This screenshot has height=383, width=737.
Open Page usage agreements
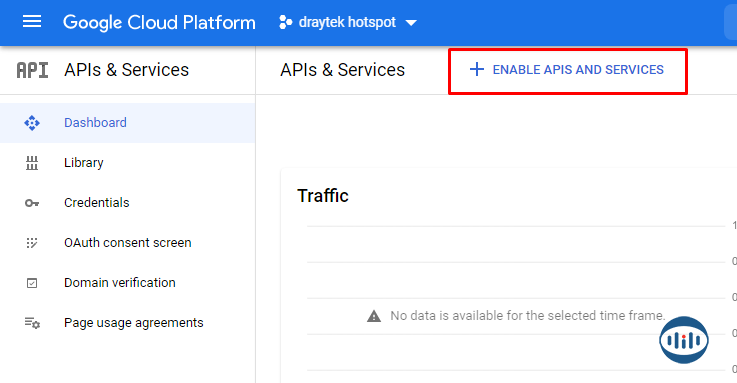pyautogui.click(x=127, y=323)
